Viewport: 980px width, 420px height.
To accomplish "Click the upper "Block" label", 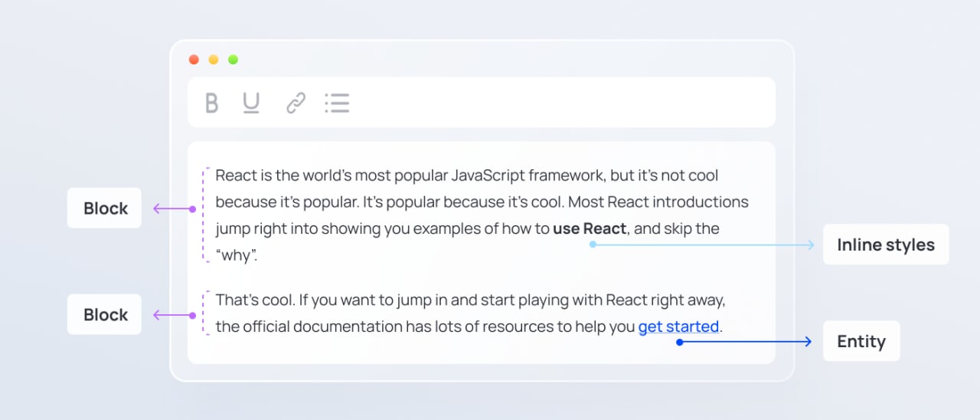I will [x=105, y=208].
